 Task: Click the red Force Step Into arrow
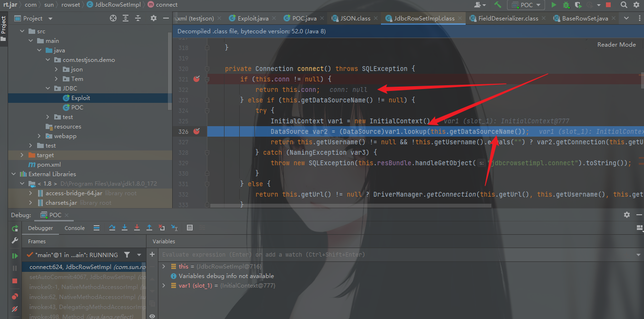pos(137,228)
